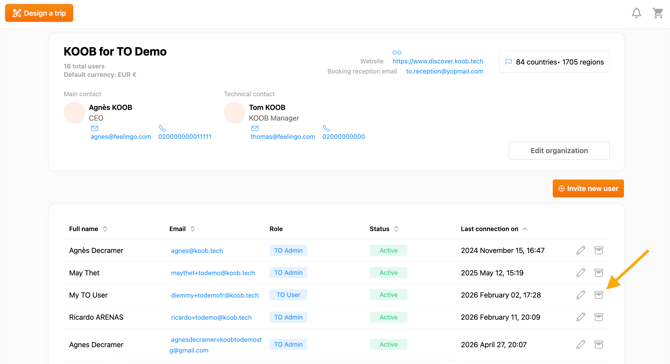Click the link icon above the website URL

pyautogui.click(x=397, y=53)
